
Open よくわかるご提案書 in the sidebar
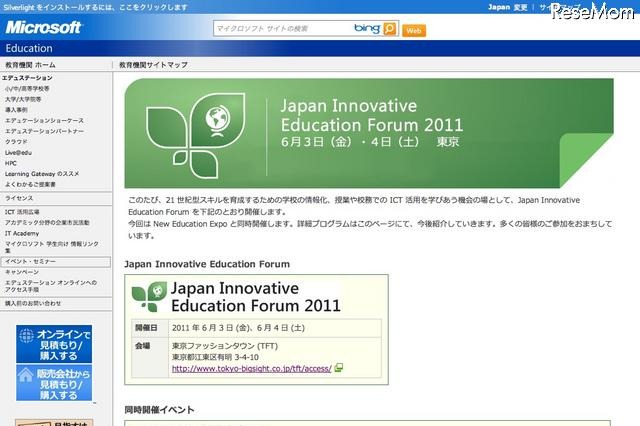tap(30, 184)
